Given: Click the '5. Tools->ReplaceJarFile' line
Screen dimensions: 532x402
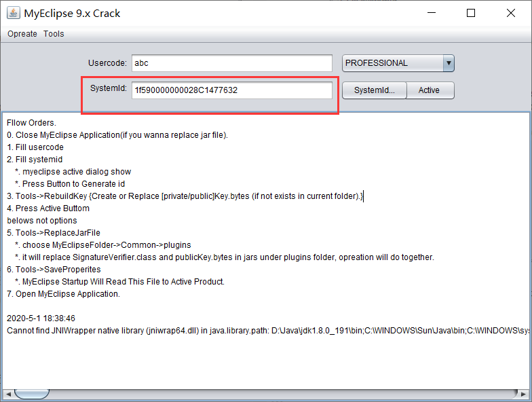Looking at the screenshot, I should 54,233.
